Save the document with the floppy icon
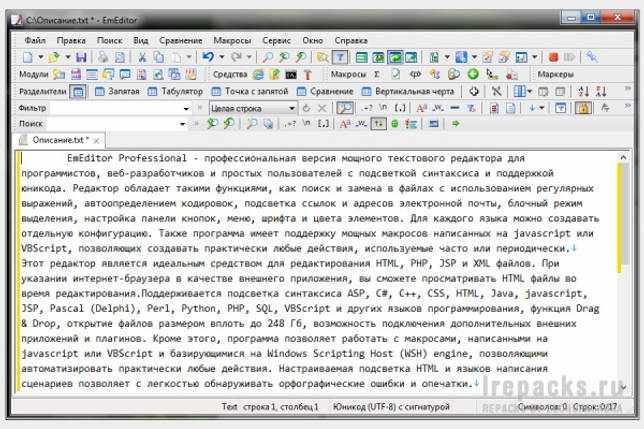The image size is (644, 429). pos(81,57)
